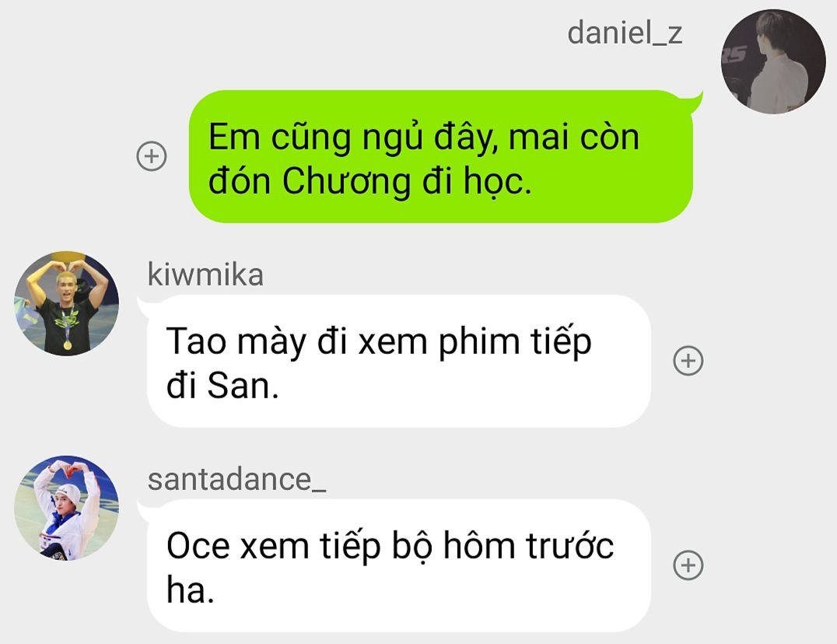Tap the plus icon next to santadance_'s message

(x=688, y=565)
